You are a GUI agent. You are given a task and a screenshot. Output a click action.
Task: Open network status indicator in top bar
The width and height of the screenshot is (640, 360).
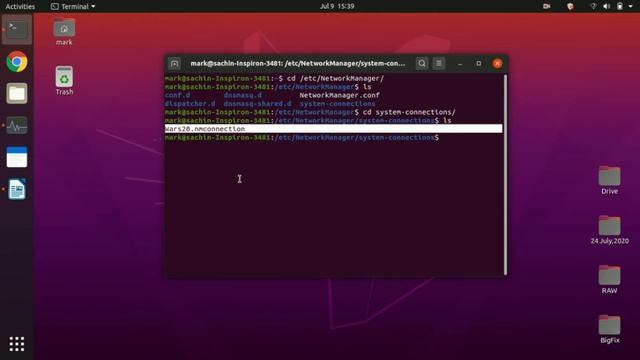(x=593, y=6)
